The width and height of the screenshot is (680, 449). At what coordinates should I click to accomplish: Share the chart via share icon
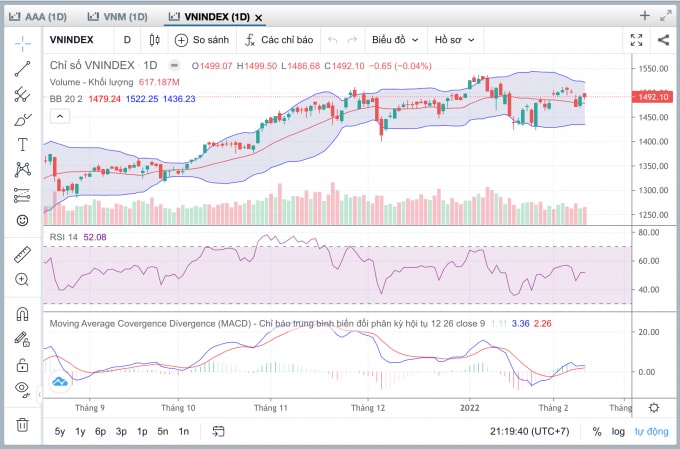point(663,40)
